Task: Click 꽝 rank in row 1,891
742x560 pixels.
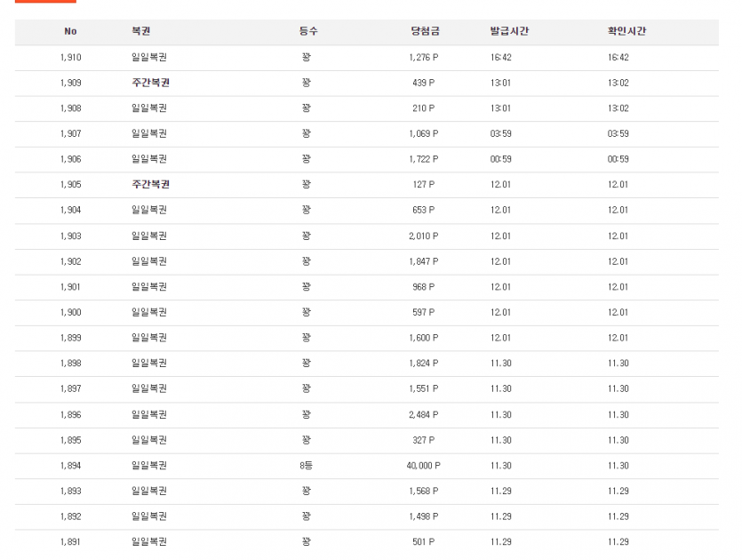Action: [x=307, y=542]
